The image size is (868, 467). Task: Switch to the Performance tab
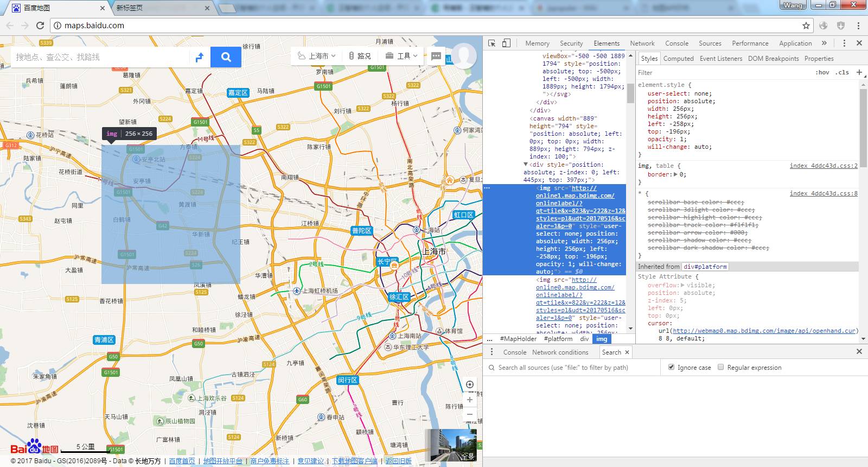coord(750,43)
